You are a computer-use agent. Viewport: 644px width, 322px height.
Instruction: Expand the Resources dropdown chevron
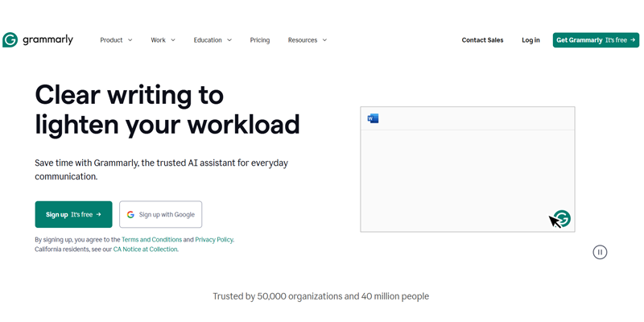324,40
